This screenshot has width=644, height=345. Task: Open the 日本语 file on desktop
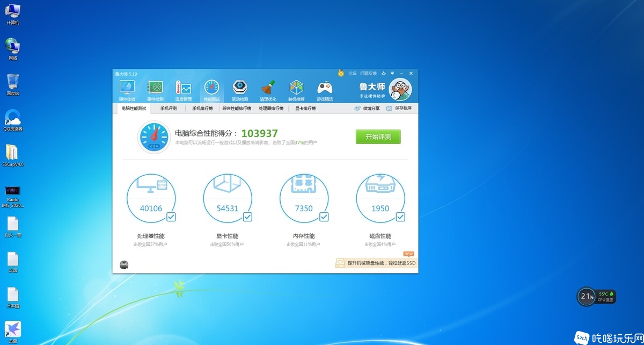13,298
